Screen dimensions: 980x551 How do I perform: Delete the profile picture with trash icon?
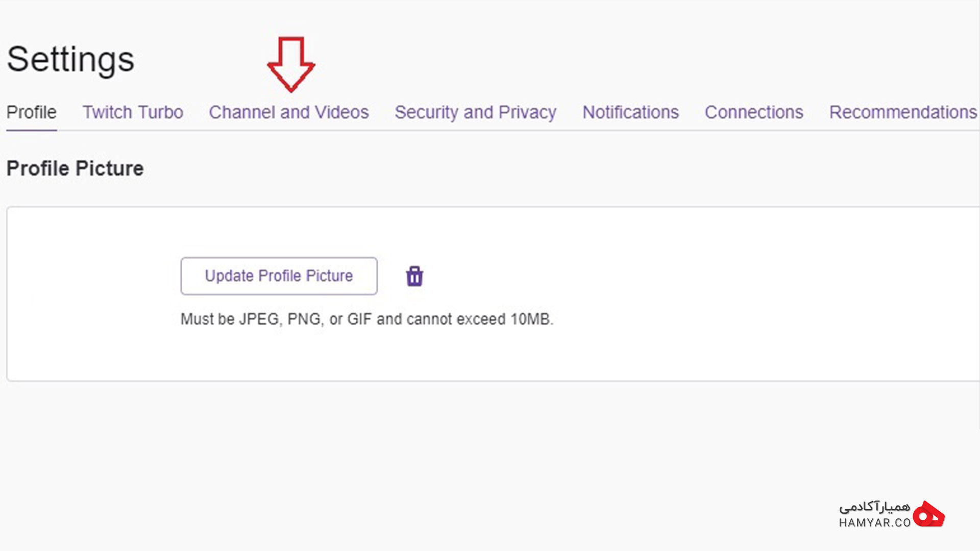(x=414, y=276)
